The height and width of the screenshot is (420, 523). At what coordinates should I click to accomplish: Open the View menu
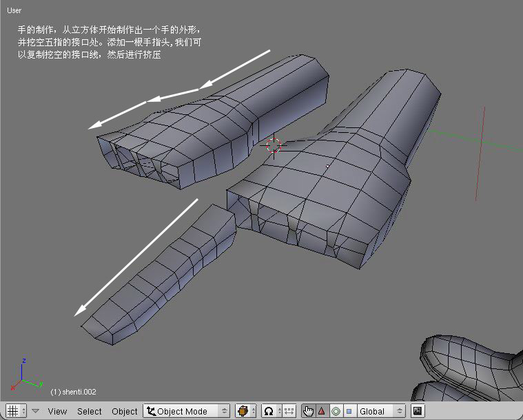tap(57, 411)
